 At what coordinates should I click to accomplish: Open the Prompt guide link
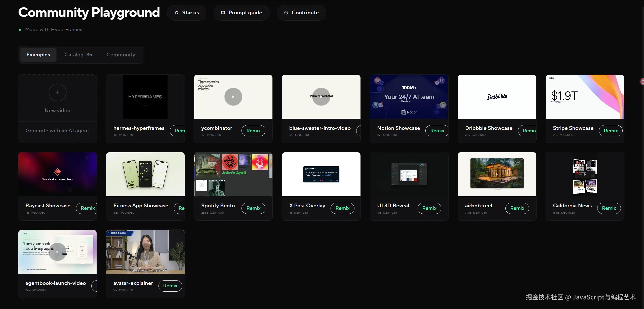coord(242,13)
